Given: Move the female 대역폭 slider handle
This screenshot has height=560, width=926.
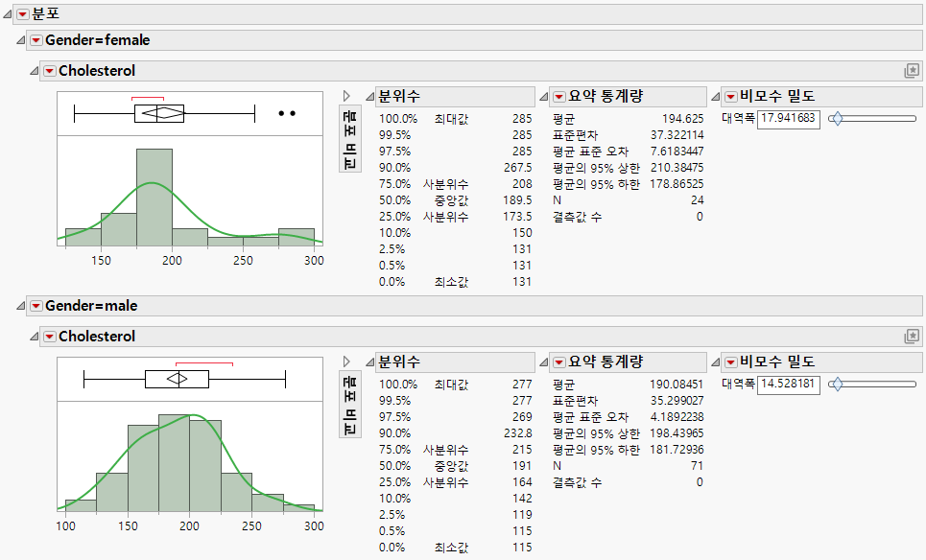Looking at the screenshot, I should pos(836,119).
